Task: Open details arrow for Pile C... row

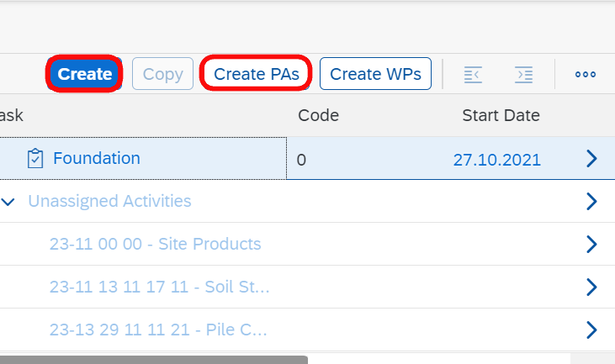Action: click(x=591, y=330)
